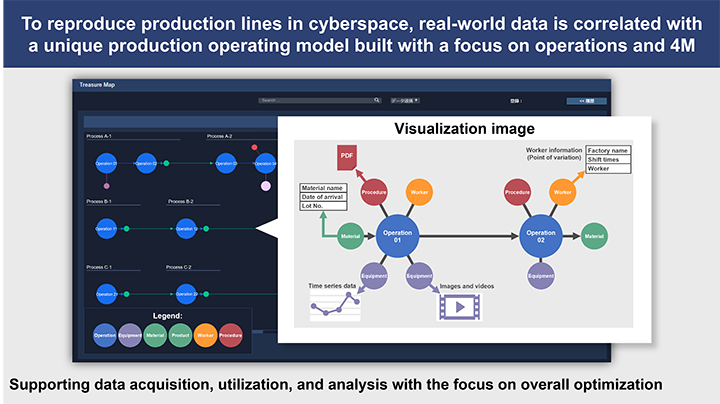Screen dimensions: 720x404
Task: Click the Procedure node attached to Operation 02
Action: (x=518, y=192)
